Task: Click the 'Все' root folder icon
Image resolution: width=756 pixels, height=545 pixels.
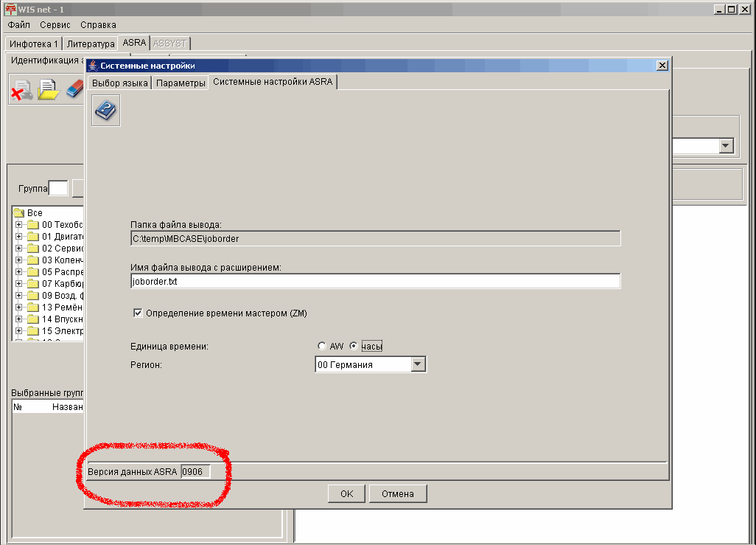Action: click(x=19, y=213)
